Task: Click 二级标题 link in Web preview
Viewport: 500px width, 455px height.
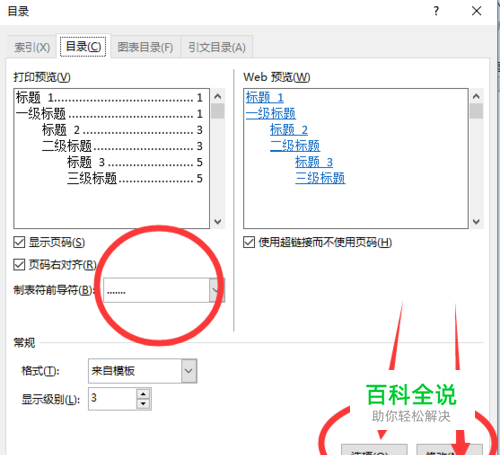Action: tap(295, 146)
